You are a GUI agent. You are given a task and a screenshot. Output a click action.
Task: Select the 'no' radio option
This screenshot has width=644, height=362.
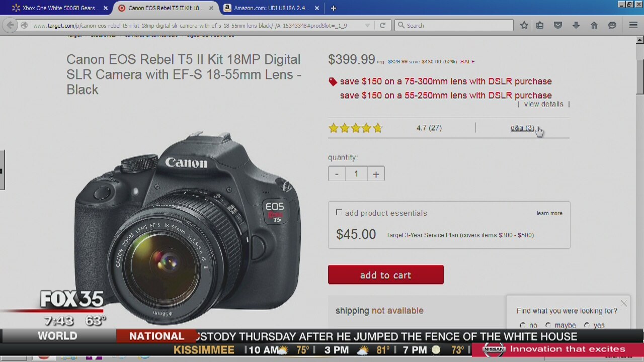pyautogui.click(x=522, y=325)
